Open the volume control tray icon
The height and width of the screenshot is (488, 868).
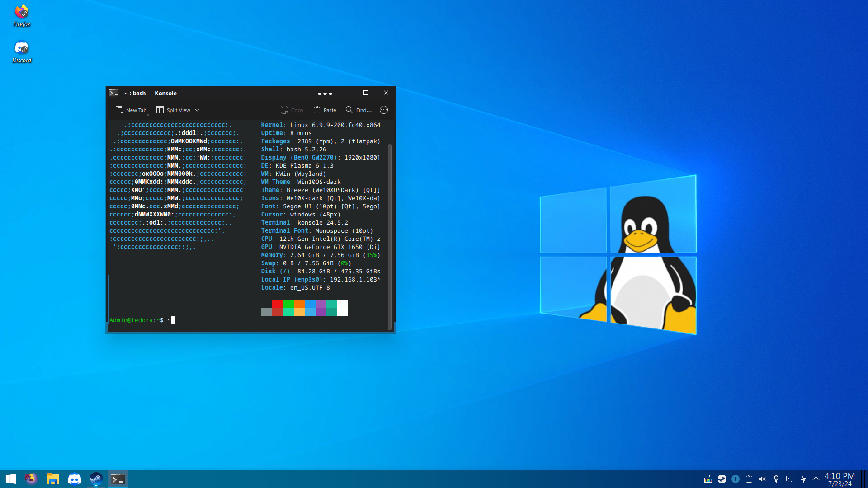[762, 479]
